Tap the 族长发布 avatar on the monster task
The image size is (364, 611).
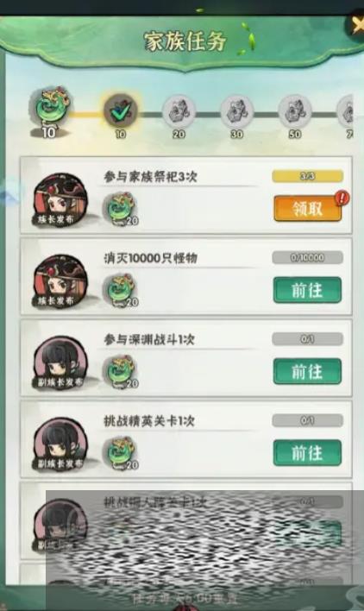tap(60, 281)
